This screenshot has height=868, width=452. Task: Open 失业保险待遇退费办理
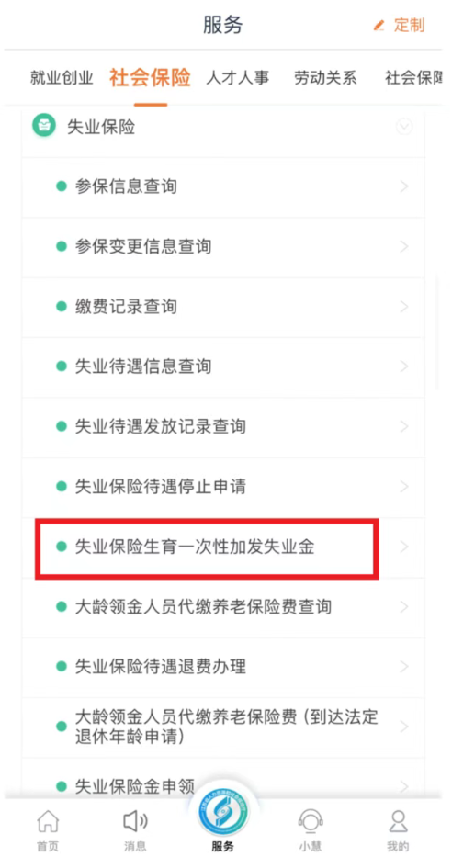point(223,667)
